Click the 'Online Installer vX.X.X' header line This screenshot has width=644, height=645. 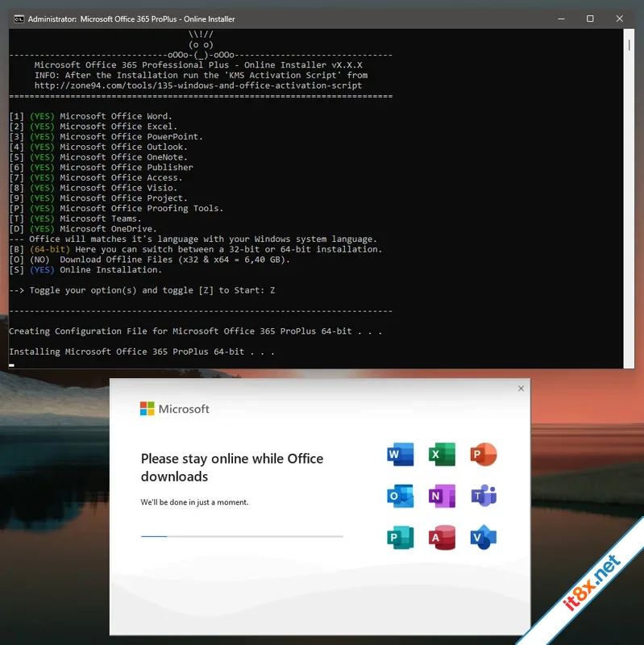coord(198,65)
